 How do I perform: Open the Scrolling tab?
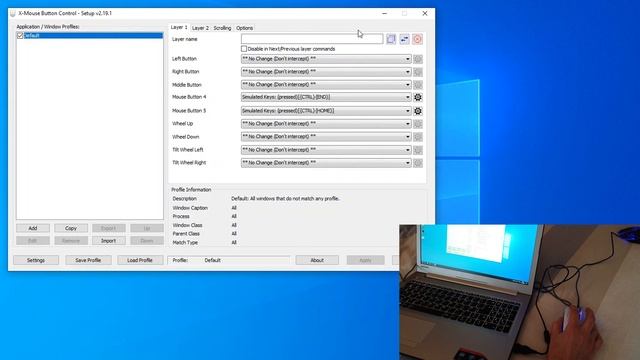click(x=222, y=28)
